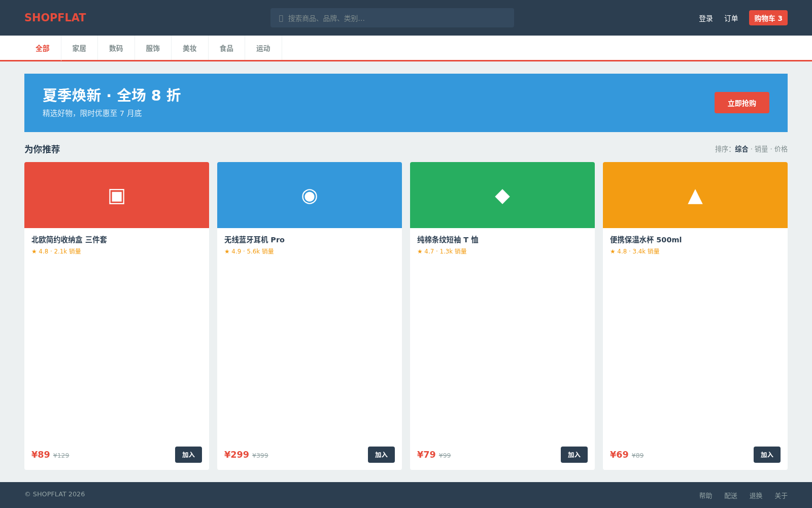Click the 为你推荐 section heading
Viewport: 812px width, 508px height.
[42, 149]
